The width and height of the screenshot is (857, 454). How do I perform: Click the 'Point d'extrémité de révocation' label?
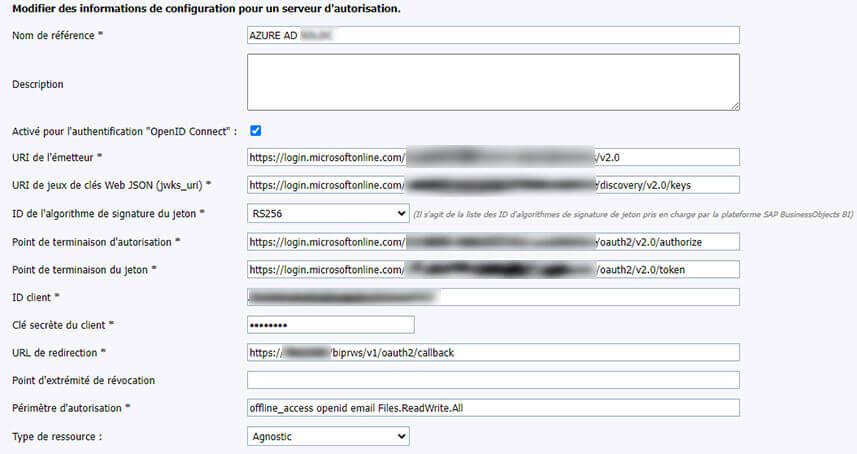(84, 381)
